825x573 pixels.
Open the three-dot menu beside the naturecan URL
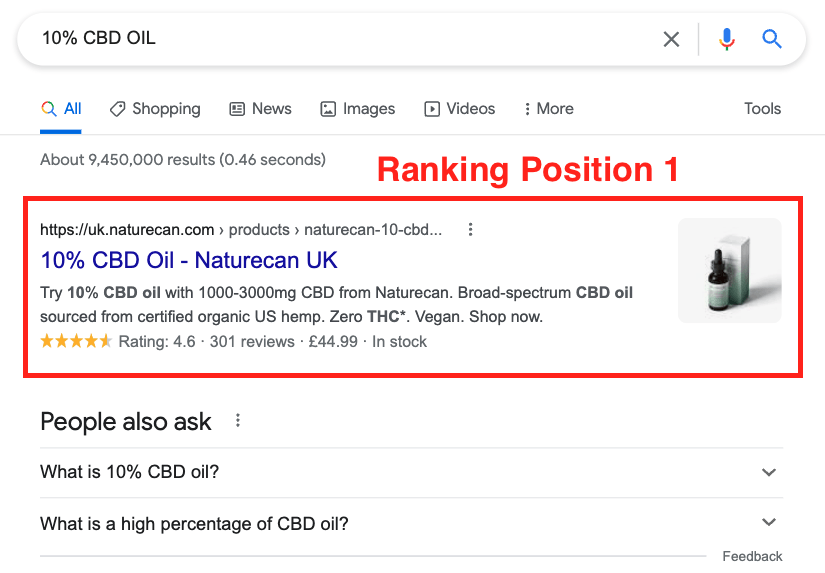470,229
